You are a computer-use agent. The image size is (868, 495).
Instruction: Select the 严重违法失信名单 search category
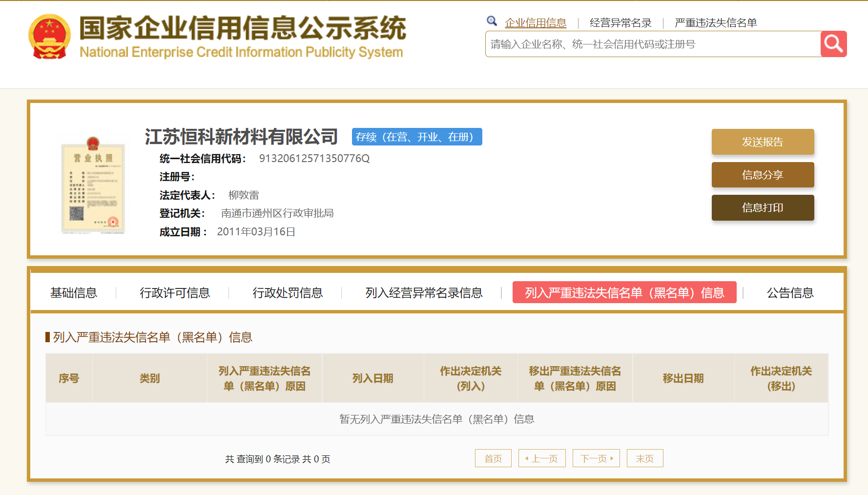716,23
